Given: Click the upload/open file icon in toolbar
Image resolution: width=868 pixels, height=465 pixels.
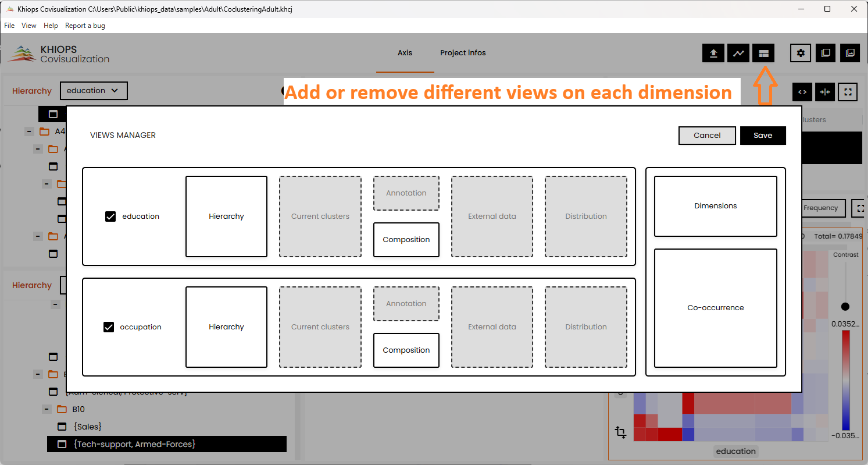Looking at the screenshot, I should point(713,53).
